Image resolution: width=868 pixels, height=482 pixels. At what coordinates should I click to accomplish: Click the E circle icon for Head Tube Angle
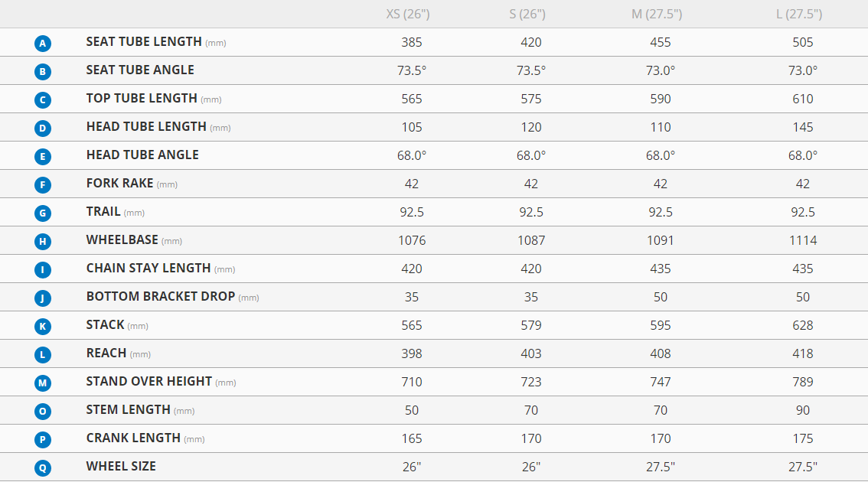click(x=43, y=157)
